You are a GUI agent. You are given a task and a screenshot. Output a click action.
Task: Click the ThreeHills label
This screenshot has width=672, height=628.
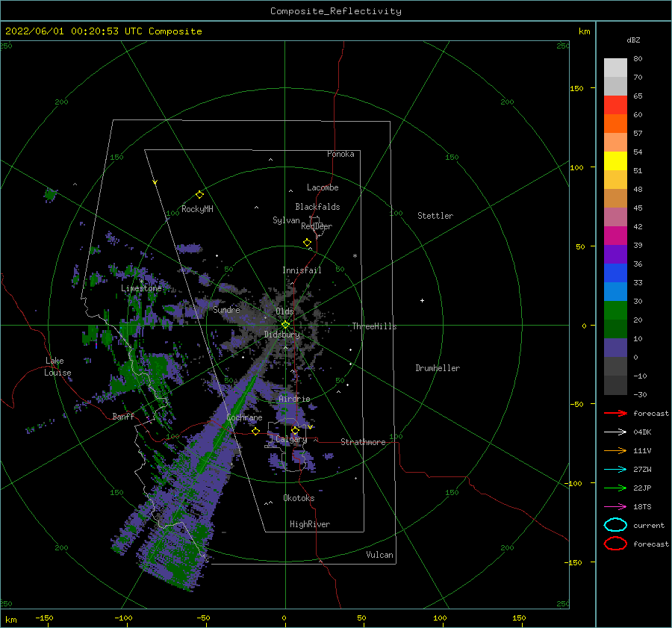pos(374,326)
